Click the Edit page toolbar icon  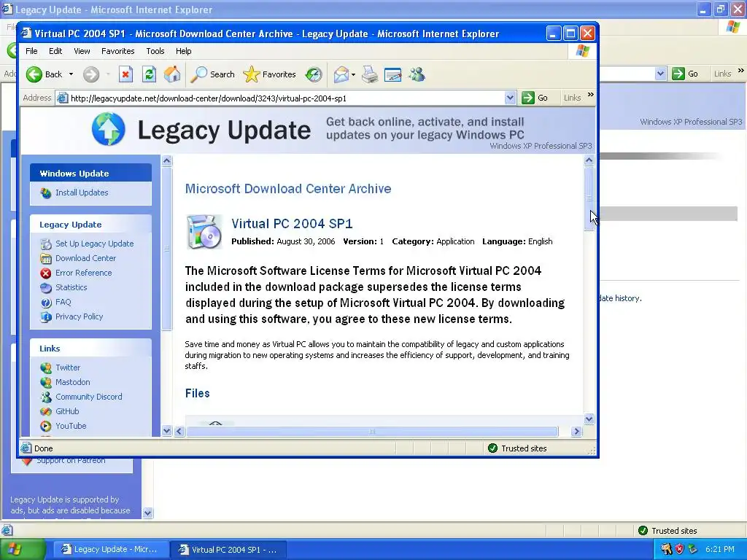click(393, 74)
